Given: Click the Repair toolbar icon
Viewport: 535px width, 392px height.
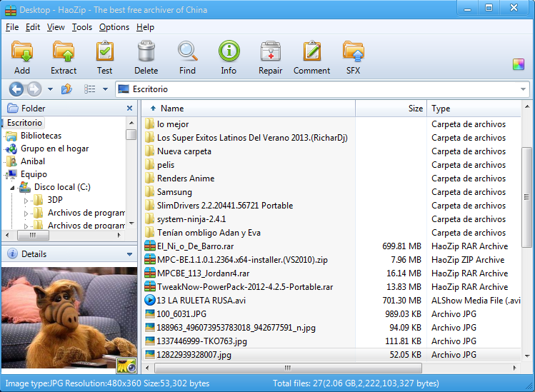Looking at the screenshot, I should click(x=271, y=51).
